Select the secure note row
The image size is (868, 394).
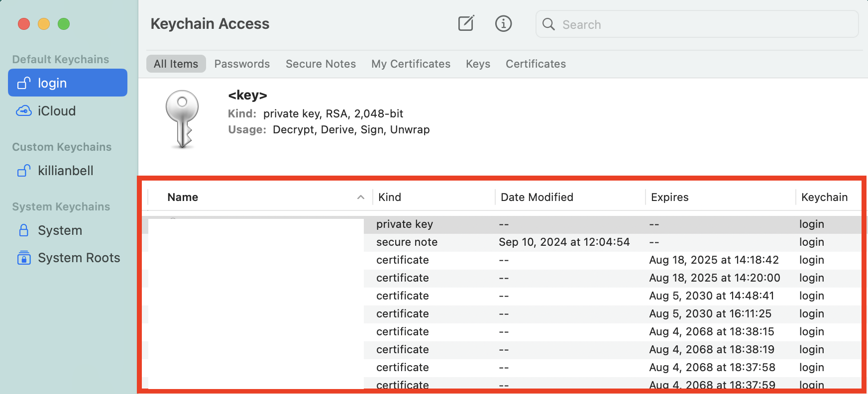point(502,242)
